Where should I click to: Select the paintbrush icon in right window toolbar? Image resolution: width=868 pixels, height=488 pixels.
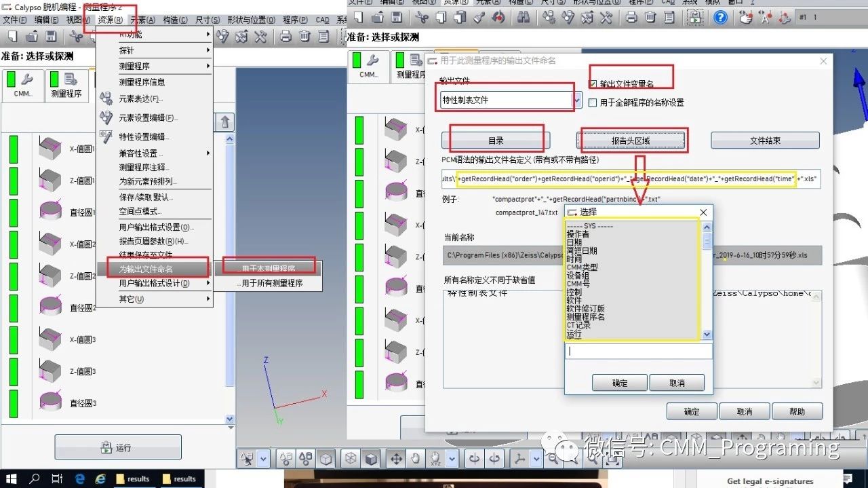click(479, 18)
